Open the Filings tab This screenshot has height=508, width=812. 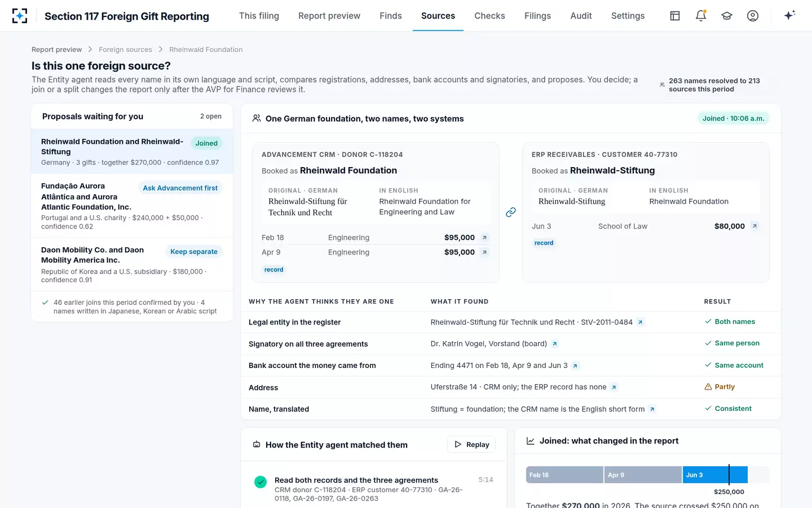(x=537, y=16)
